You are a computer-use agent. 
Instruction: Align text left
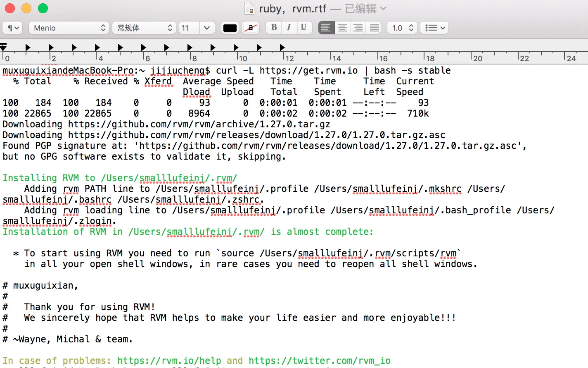click(x=326, y=28)
